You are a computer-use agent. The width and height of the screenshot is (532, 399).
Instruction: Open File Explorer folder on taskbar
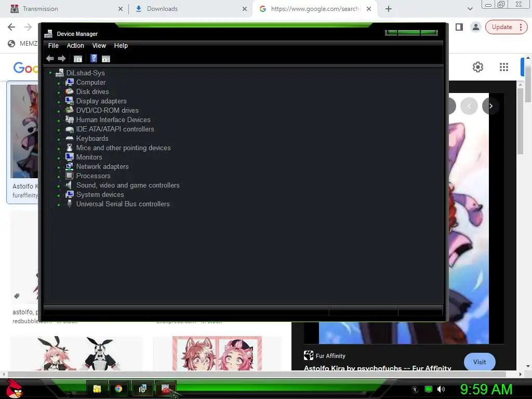(97, 389)
